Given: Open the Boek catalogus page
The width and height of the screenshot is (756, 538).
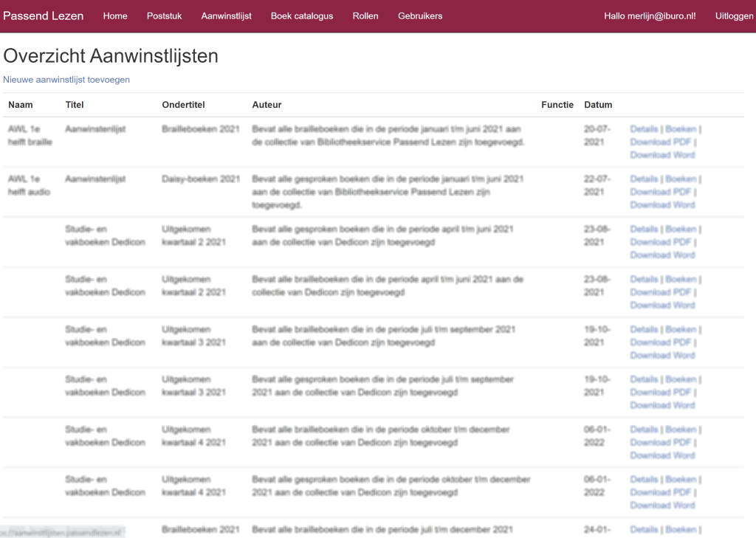Looking at the screenshot, I should click(x=301, y=15).
